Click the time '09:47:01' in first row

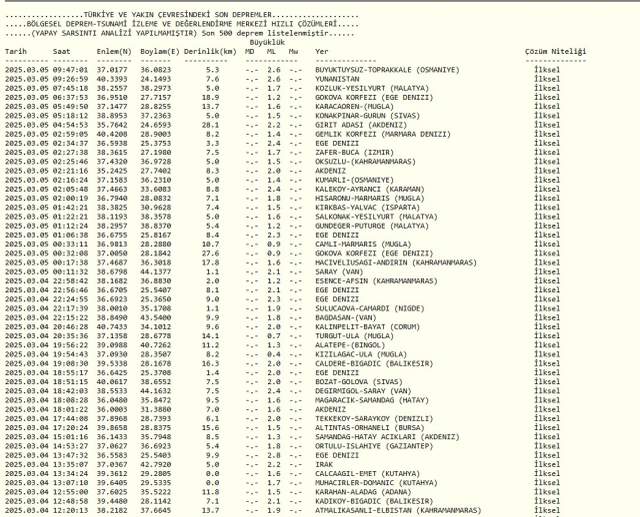pos(70,70)
